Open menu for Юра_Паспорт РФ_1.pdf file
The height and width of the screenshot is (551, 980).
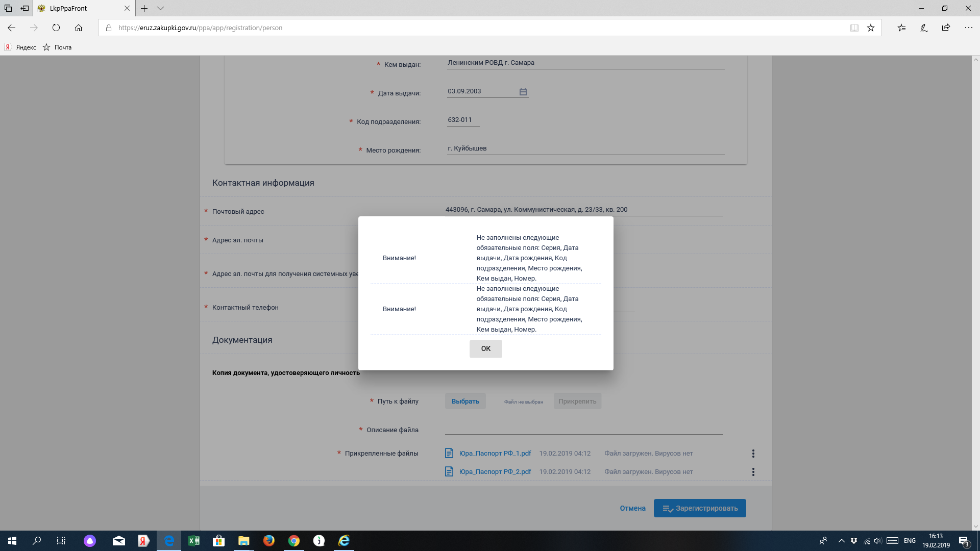[x=753, y=454]
